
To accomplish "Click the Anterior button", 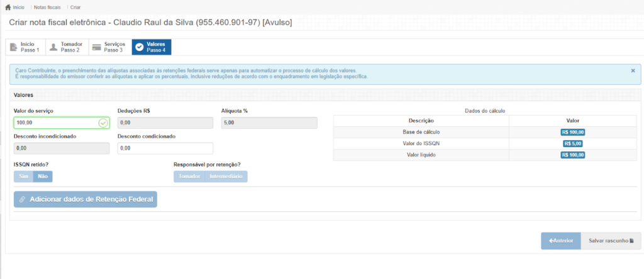I will [x=560, y=241].
